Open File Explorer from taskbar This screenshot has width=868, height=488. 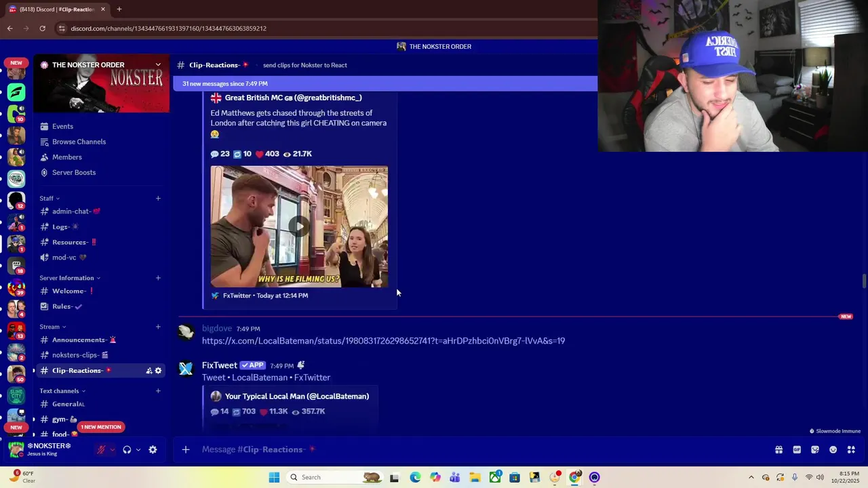pos(475,477)
